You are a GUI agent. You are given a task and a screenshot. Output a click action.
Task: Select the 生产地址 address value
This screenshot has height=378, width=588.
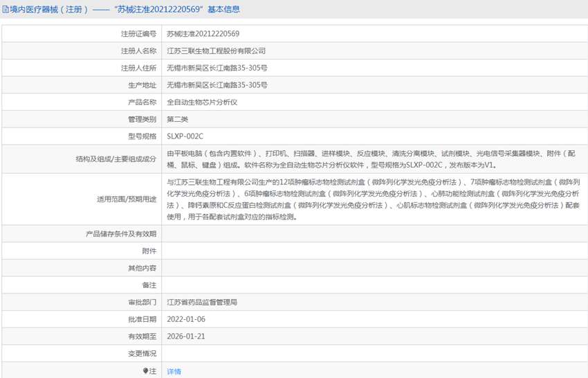217,85
